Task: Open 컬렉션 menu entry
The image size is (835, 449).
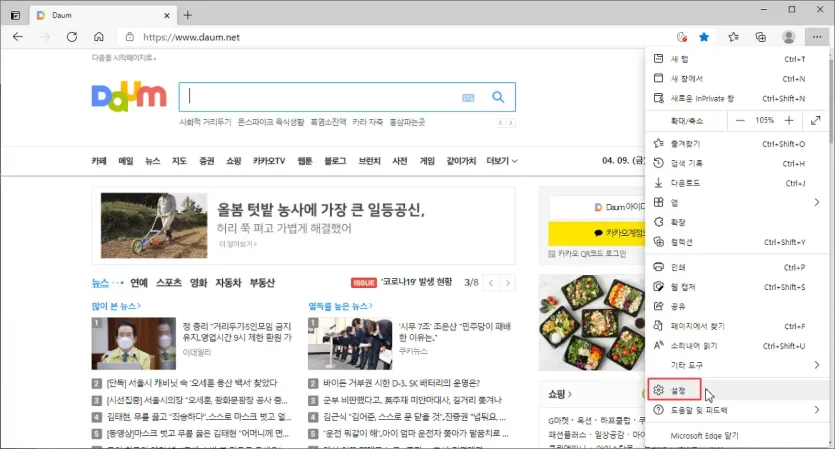Action: coord(737,242)
